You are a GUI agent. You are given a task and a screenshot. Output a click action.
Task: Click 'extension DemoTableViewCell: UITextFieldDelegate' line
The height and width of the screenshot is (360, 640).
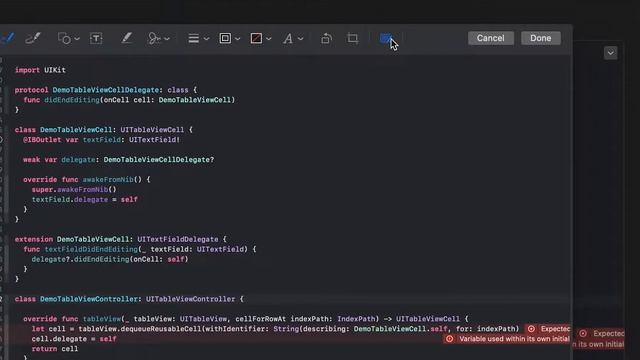pyautogui.click(x=120, y=239)
